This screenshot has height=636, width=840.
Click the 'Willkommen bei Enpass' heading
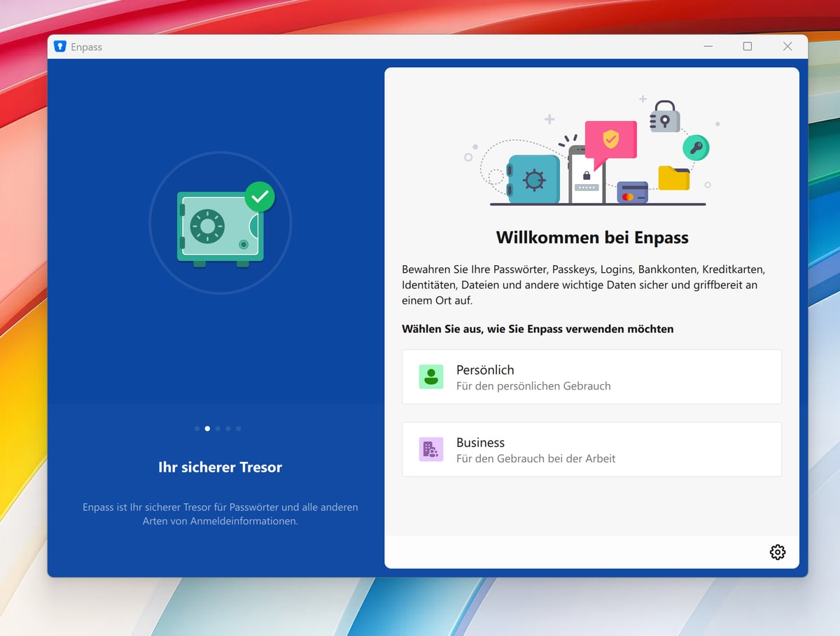(x=592, y=237)
